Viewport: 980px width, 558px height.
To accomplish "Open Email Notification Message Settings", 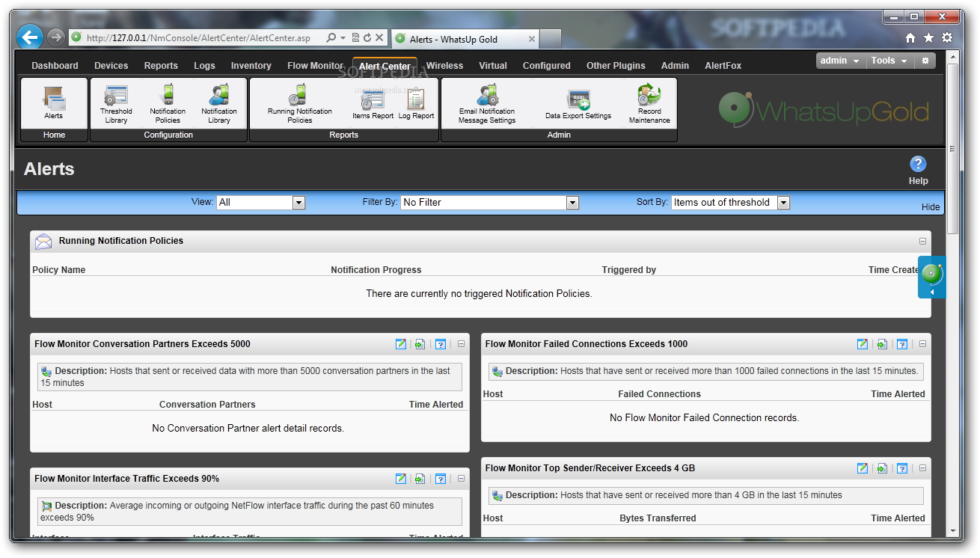I will tap(487, 104).
